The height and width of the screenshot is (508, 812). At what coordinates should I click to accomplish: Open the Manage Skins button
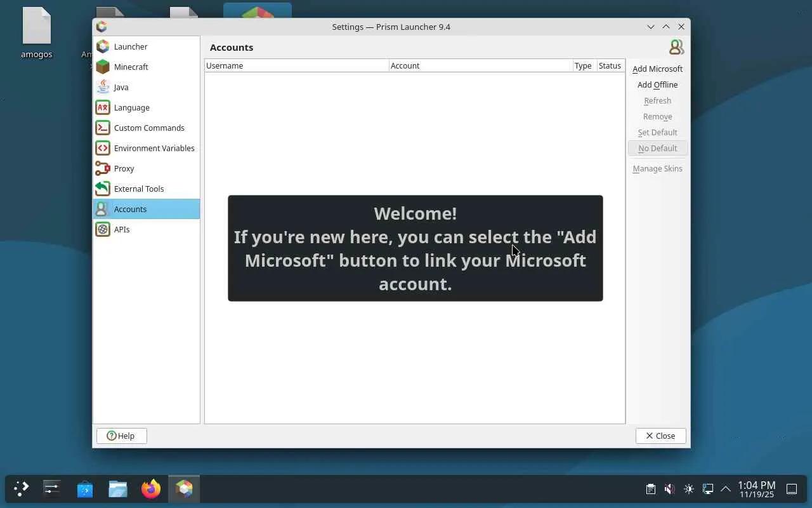pos(658,168)
